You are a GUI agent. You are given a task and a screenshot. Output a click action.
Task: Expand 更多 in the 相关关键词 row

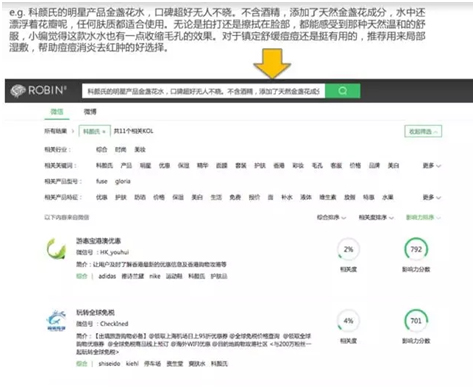[431, 165]
